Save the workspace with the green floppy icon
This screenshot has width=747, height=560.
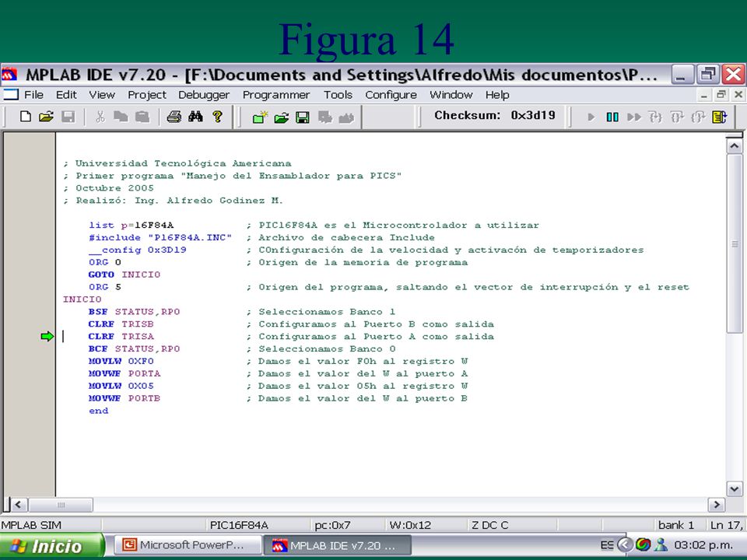pos(303,117)
